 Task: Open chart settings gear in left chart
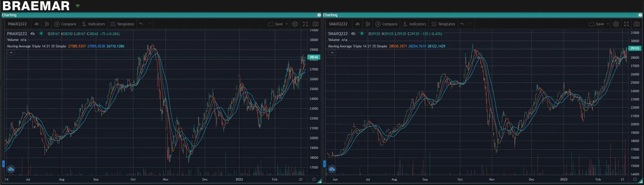click(x=295, y=24)
